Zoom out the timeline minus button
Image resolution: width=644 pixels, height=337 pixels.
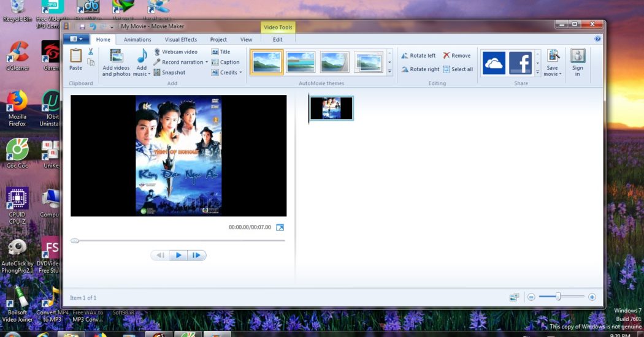click(531, 297)
